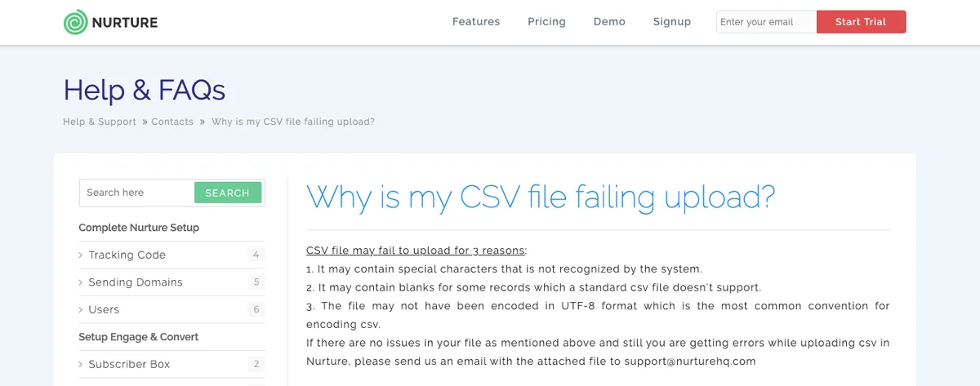Viewport: 980px width, 386px height.
Task: Expand the Users chevron arrow
Action: click(81, 310)
